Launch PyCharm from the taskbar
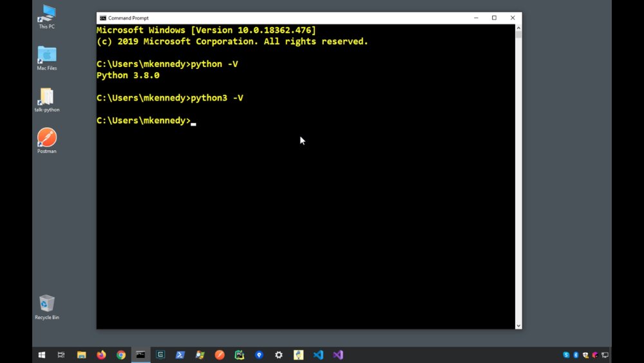The image size is (644, 363). (x=240, y=355)
